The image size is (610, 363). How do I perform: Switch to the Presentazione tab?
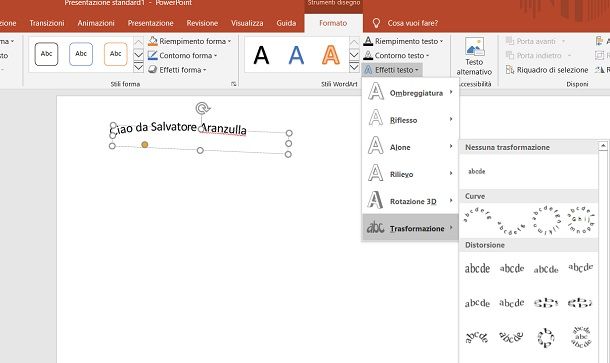150,23
